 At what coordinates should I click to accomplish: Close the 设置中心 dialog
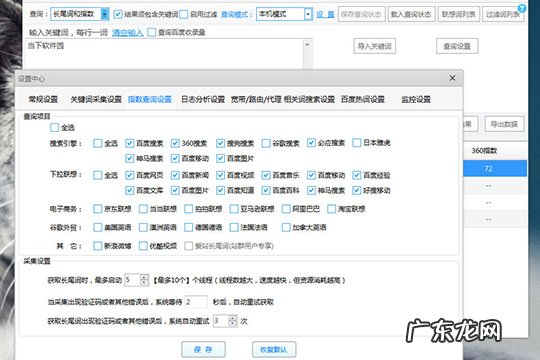452,78
